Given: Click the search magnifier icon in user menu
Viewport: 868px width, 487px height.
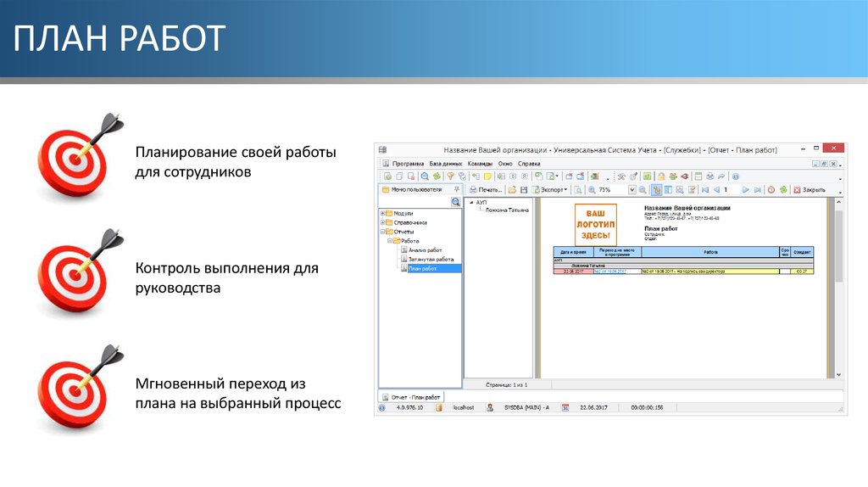Looking at the screenshot, I should tap(455, 202).
